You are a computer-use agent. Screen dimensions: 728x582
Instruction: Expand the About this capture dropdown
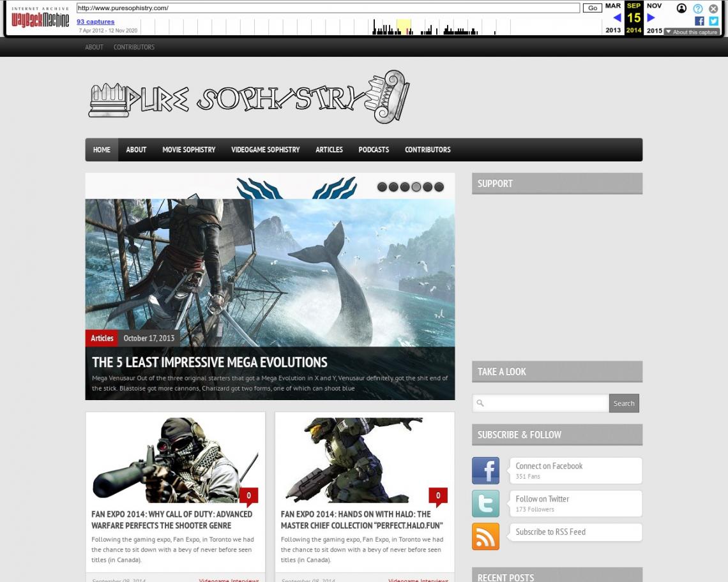tap(692, 32)
